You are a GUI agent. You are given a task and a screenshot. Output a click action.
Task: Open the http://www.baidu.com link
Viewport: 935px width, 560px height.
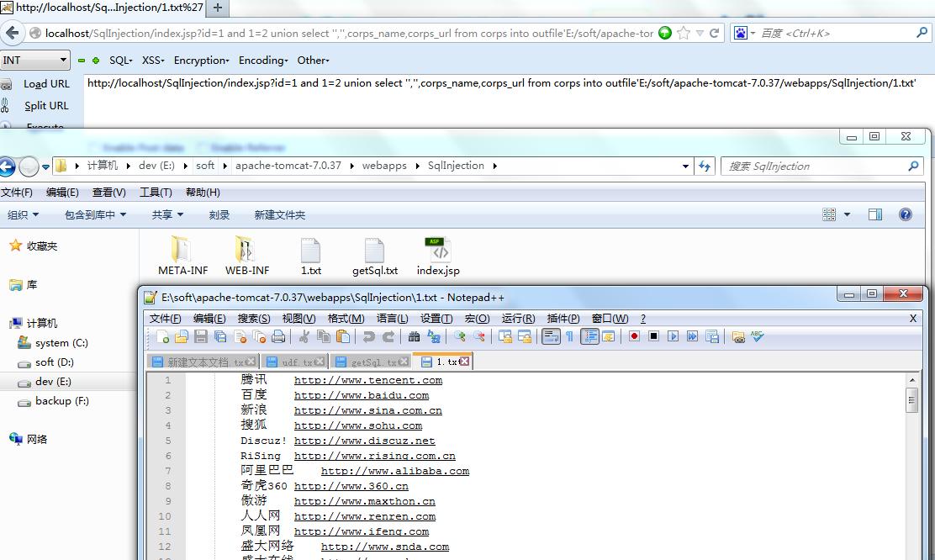point(362,395)
